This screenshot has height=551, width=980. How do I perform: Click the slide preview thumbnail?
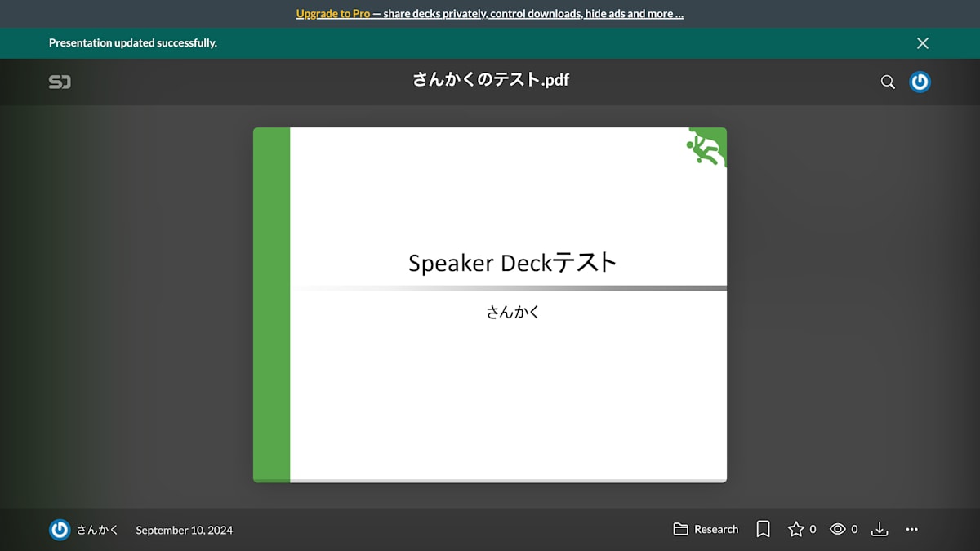[x=490, y=304]
